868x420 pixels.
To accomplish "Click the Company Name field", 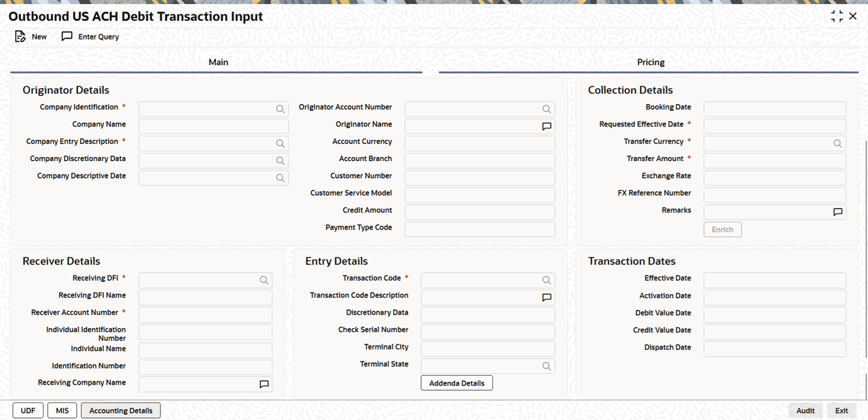I will tap(213, 126).
